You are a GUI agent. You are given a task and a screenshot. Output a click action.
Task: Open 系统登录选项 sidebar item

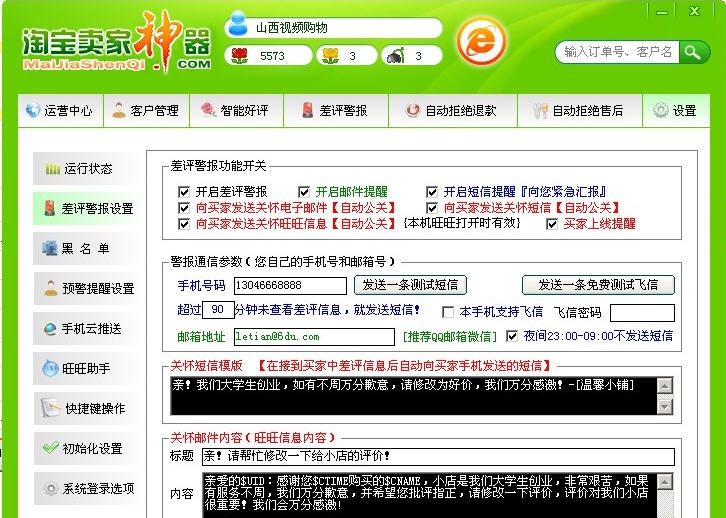pos(86,488)
